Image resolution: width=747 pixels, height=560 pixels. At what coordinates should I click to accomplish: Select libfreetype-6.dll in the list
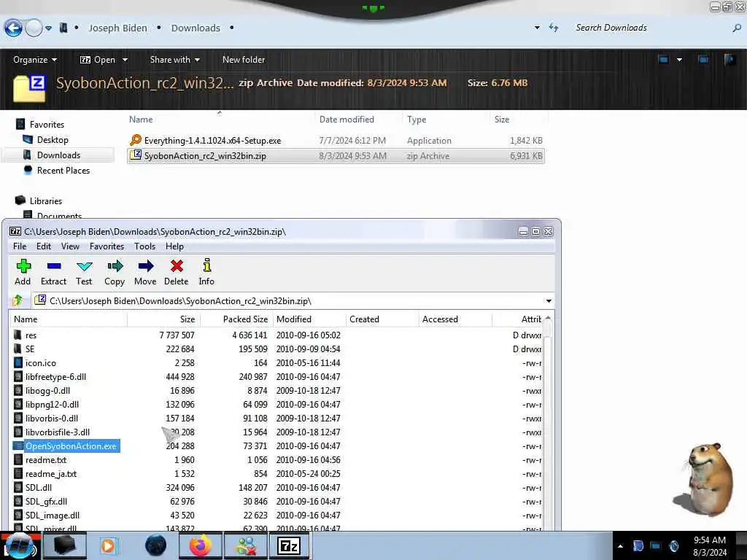click(x=55, y=377)
